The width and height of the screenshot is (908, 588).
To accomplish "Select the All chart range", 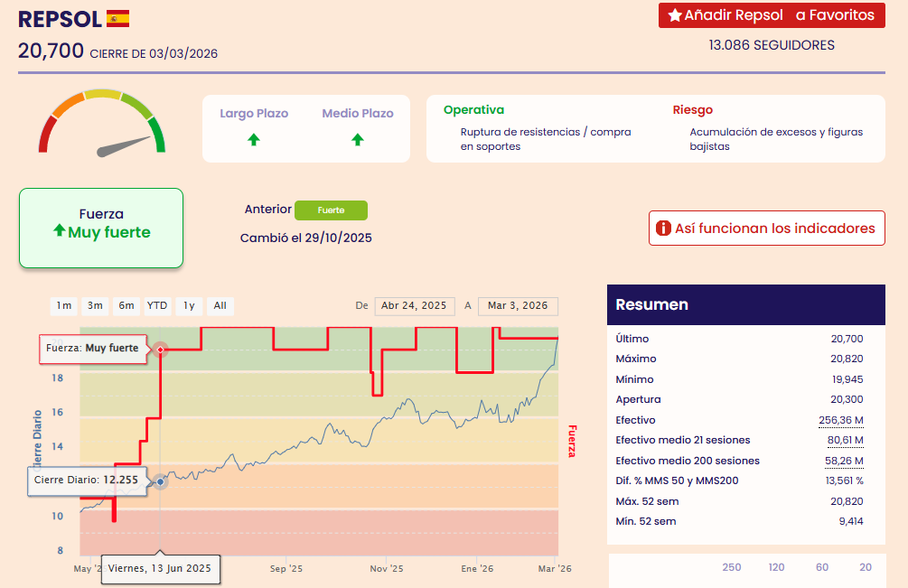I will [x=220, y=305].
